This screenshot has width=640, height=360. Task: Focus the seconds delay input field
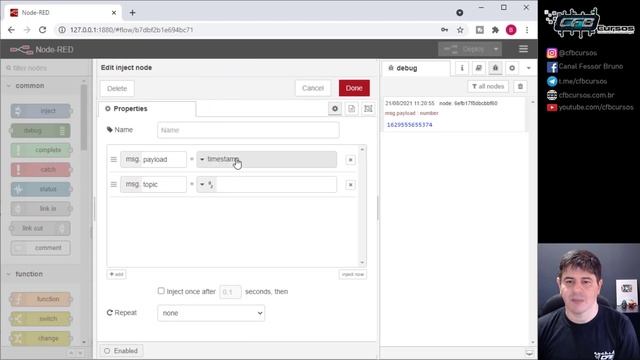coord(230,292)
